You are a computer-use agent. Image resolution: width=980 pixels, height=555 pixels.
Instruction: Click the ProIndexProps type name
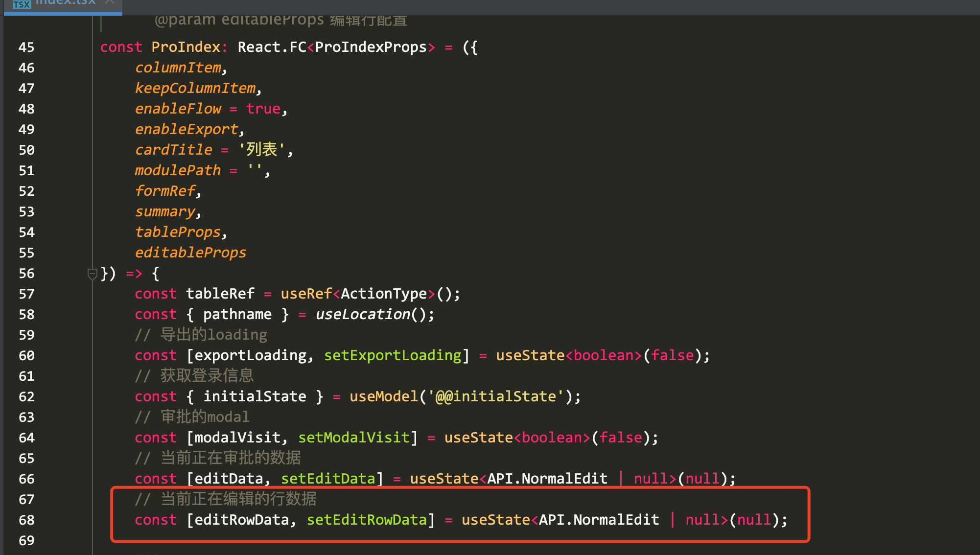[x=371, y=46]
